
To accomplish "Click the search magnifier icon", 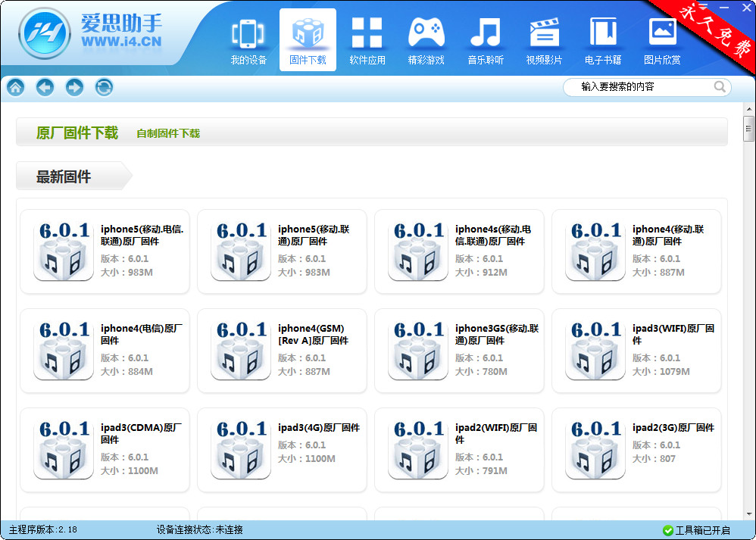I will click(720, 87).
